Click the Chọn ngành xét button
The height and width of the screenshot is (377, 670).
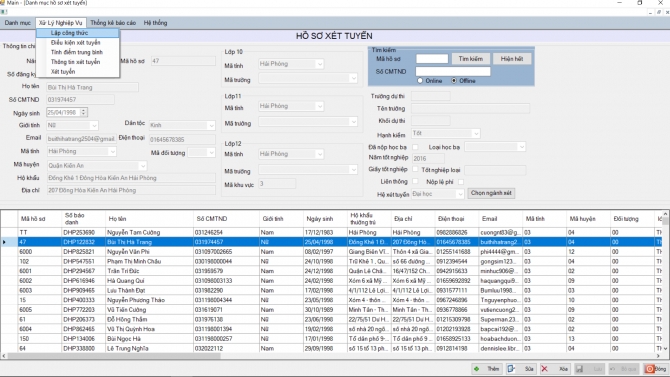pos(491,193)
